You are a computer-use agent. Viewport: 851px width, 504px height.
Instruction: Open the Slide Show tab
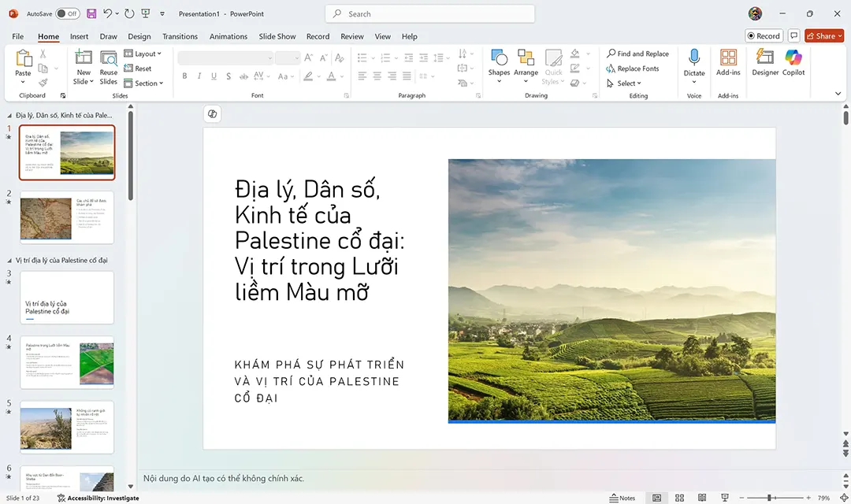(277, 36)
